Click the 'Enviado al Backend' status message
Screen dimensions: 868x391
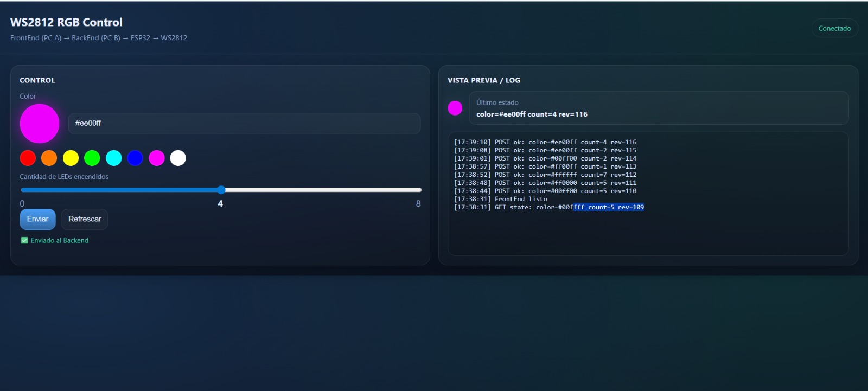click(60, 240)
